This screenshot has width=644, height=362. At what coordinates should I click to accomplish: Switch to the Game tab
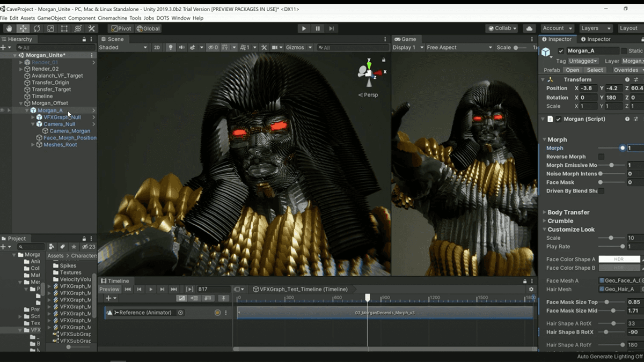coord(411,39)
